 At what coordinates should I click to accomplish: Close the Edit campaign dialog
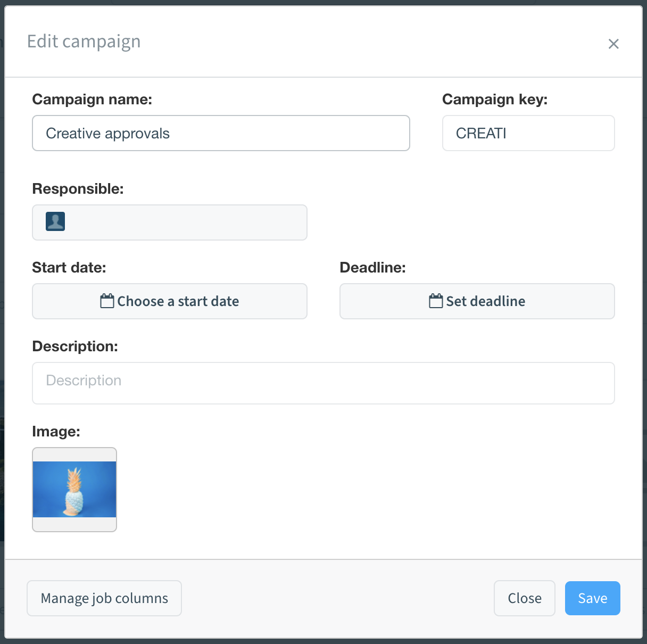(524, 598)
